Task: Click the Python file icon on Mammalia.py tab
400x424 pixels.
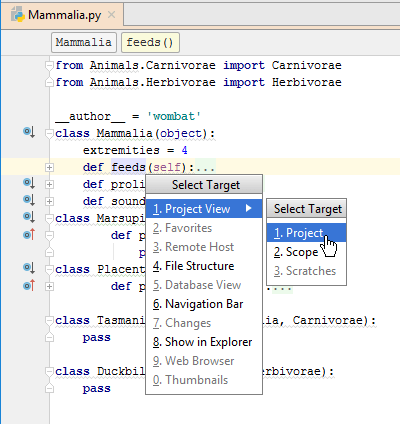Action: 18,15
